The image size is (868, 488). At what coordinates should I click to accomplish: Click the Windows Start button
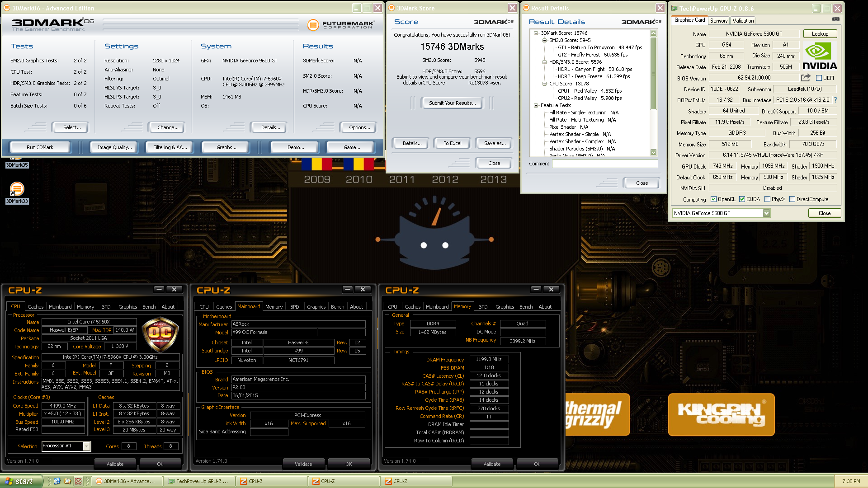21,481
